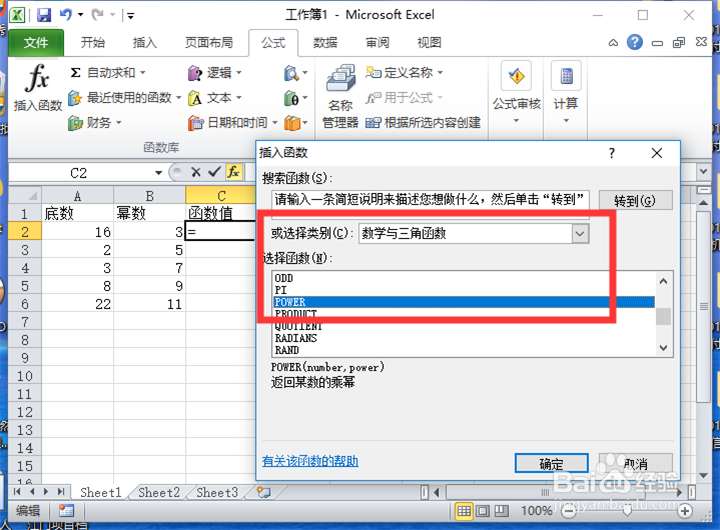Expand the Name Box dropdown arrow
Image resolution: width=720 pixels, height=530 pixels.
click(x=158, y=173)
